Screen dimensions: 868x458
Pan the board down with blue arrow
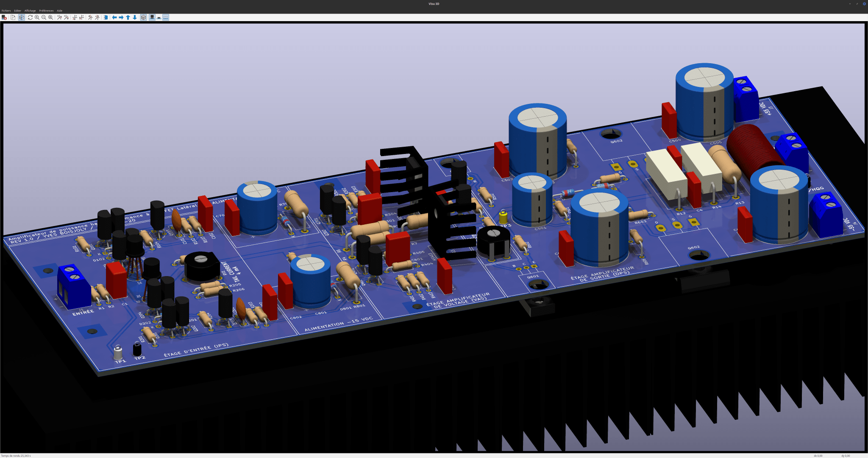[x=135, y=17]
